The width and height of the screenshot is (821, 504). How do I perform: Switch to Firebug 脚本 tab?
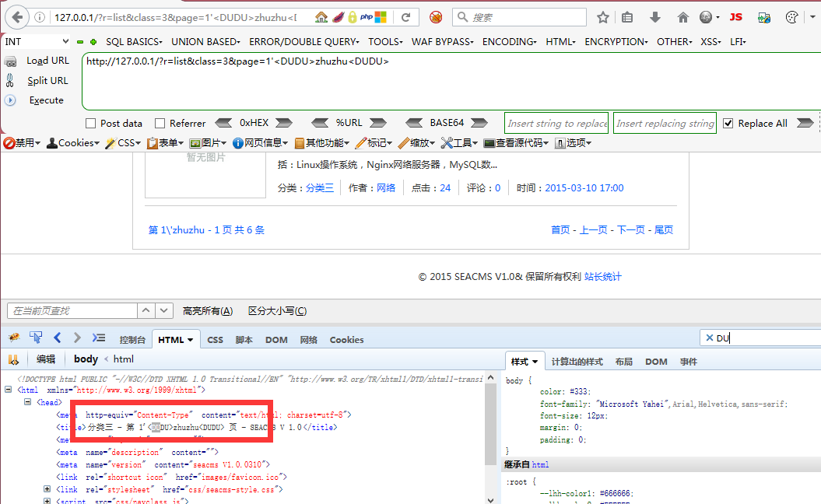pyautogui.click(x=244, y=340)
